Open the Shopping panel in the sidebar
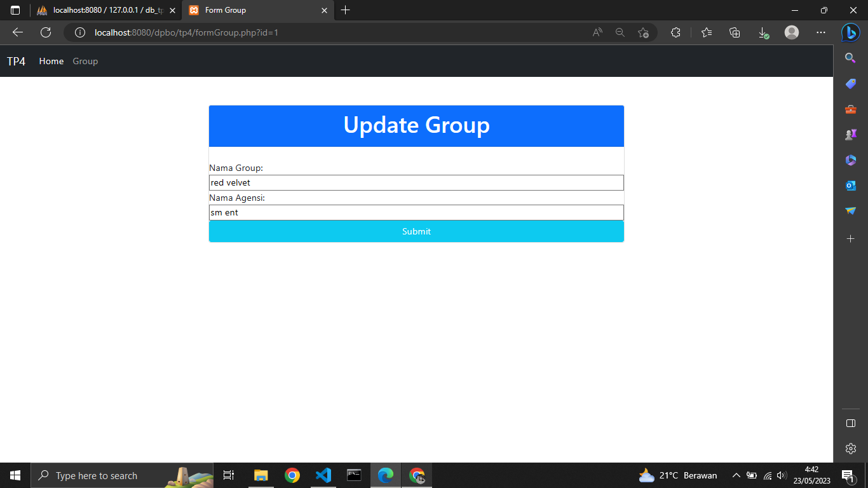 pos(850,83)
